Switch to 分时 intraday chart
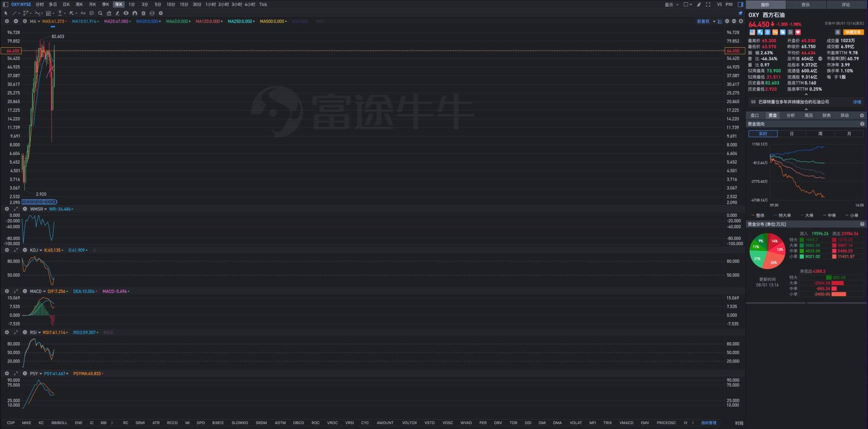The width and height of the screenshot is (868, 429). 40,4
